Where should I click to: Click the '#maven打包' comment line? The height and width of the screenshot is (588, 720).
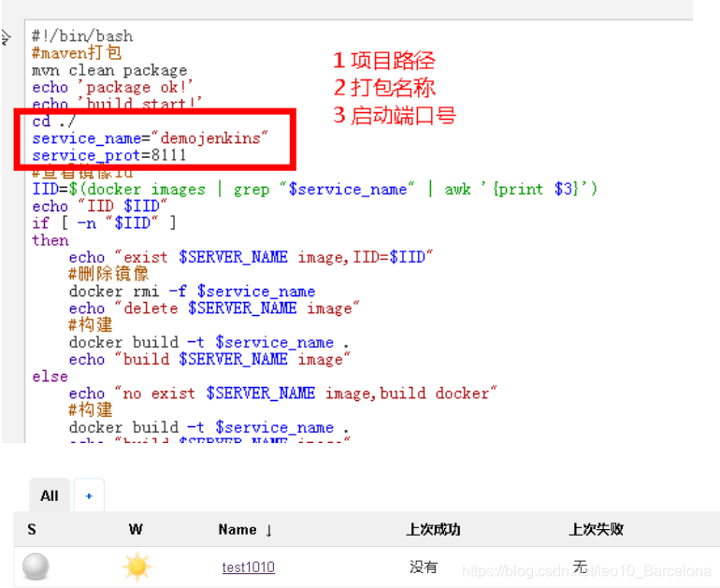[x=77, y=52]
